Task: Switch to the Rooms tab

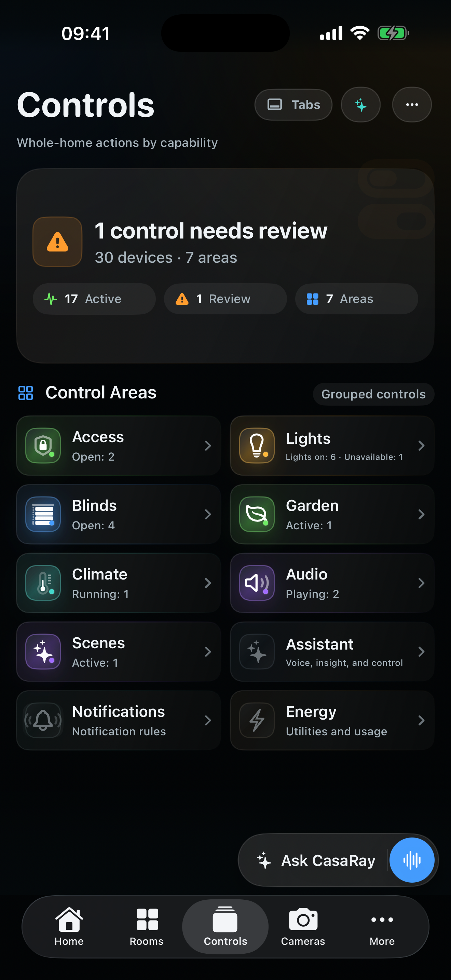Action: 147,927
